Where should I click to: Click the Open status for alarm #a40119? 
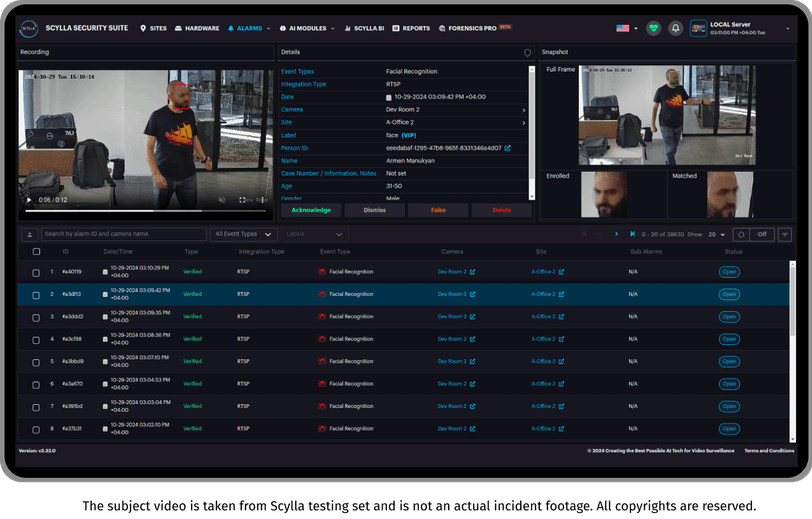point(729,272)
